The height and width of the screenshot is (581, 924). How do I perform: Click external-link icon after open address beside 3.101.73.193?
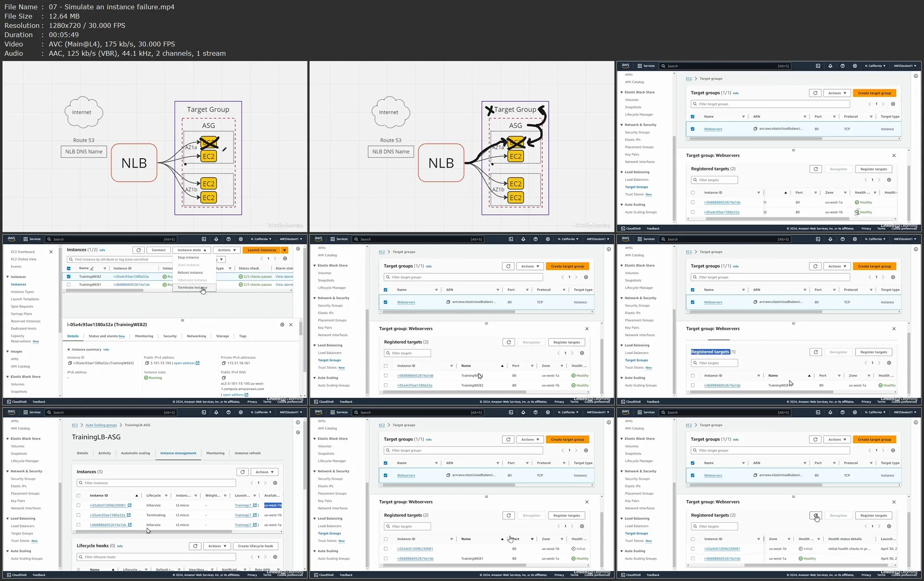pos(198,363)
